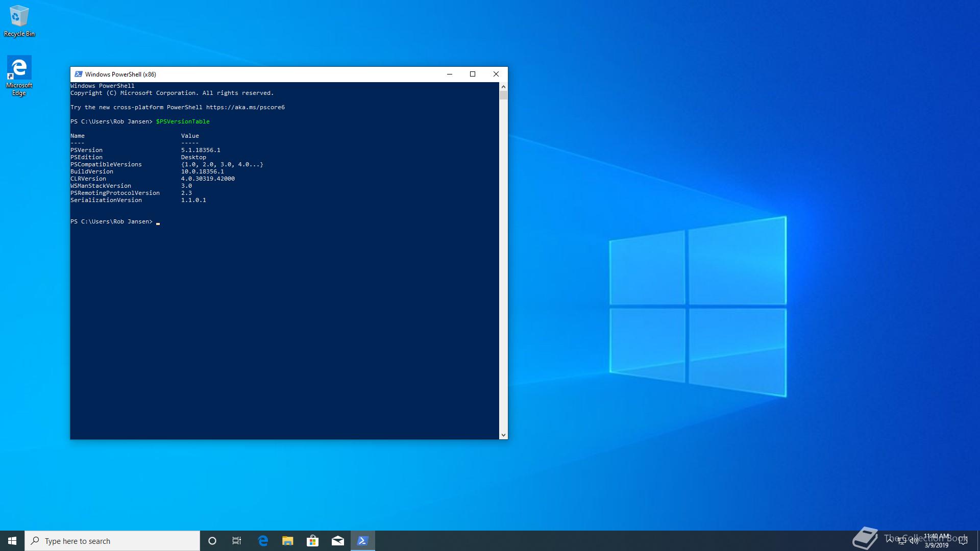This screenshot has width=980, height=551.
Task: Click the PSCompatibleVersions row name
Action: (106, 164)
